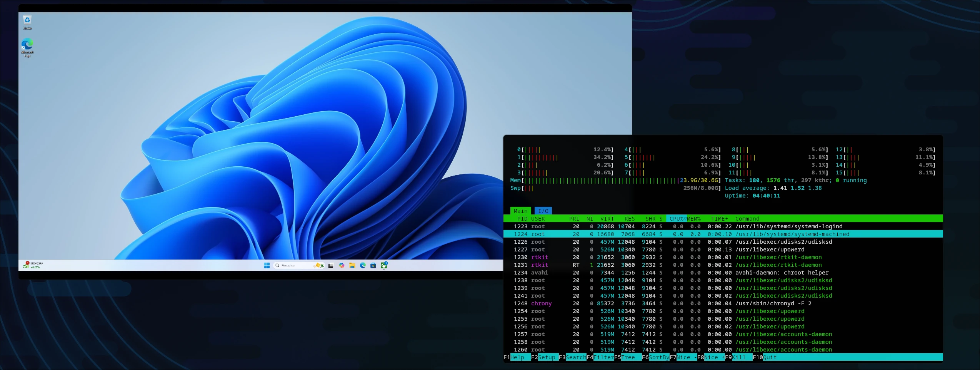Open Microsoft Store from the taskbar
This screenshot has width=980, height=370.
[373, 265]
